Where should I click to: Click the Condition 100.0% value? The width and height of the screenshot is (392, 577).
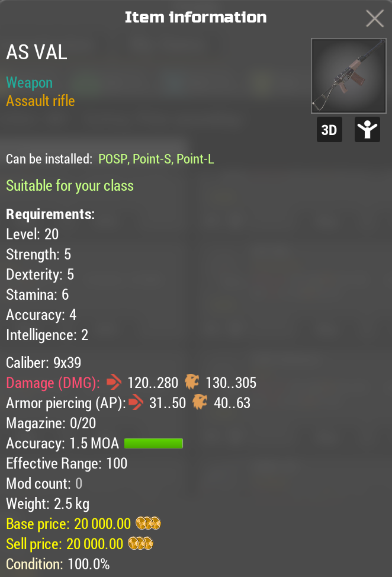pyautogui.click(x=89, y=565)
